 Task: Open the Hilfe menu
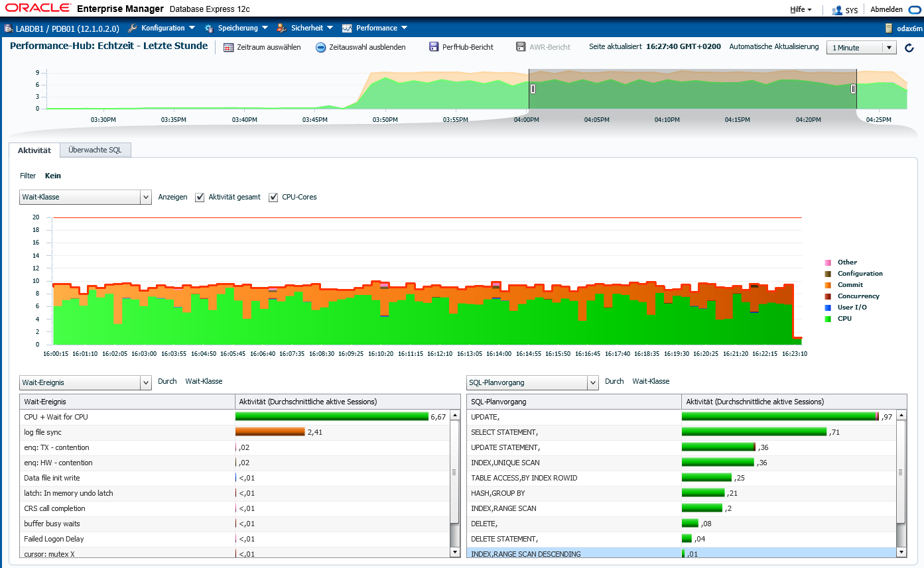click(x=801, y=10)
